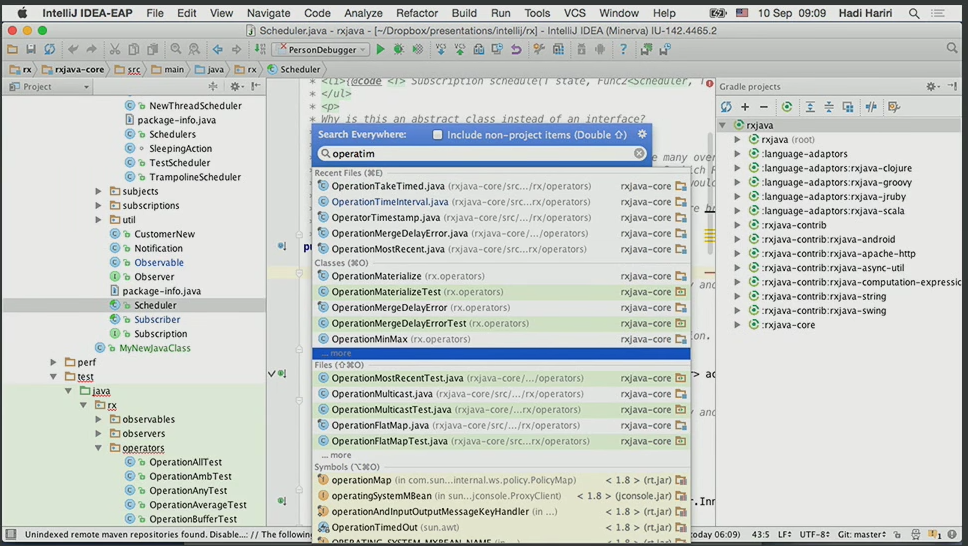
Task: Save all with the floppy disk icon
Action: pyautogui.click(x=31, y=49)
